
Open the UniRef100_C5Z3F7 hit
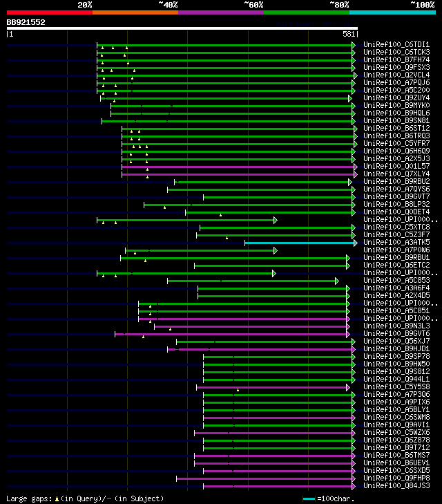[396, 234]
